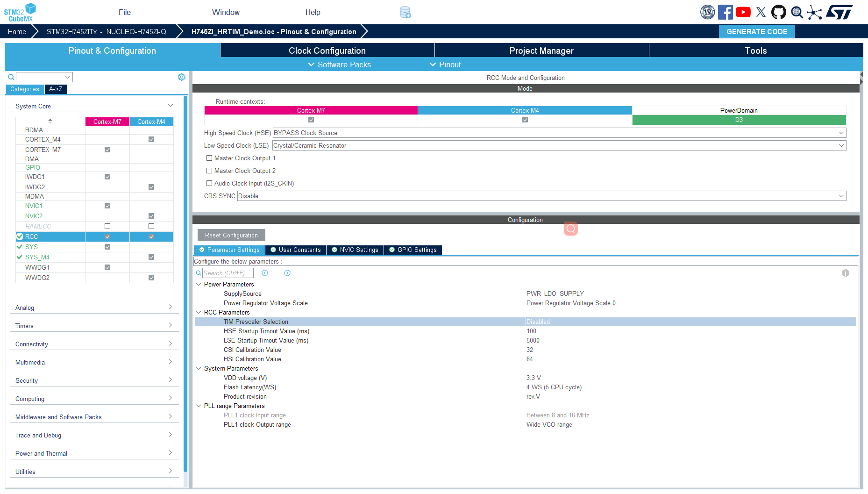Click the 10-year anniversary badge icon

[708, 12]
